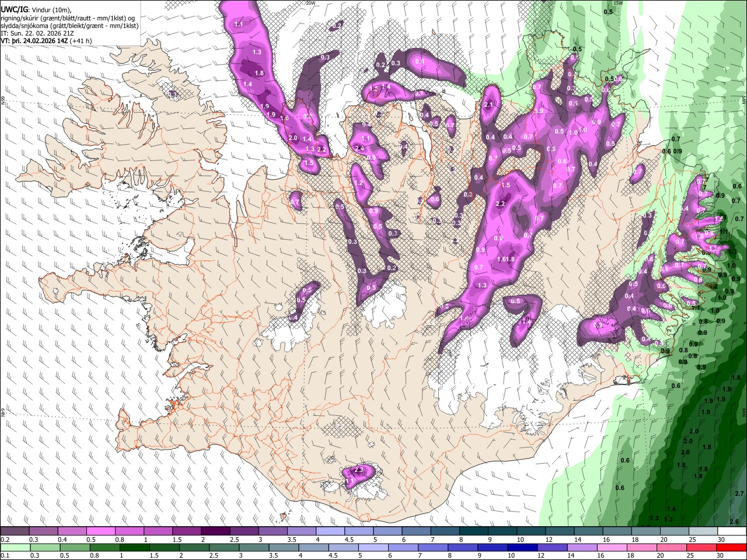Click the 2.3 value on the southern glacier
This screenshot has height=560, width=747.
coord(359,470)
